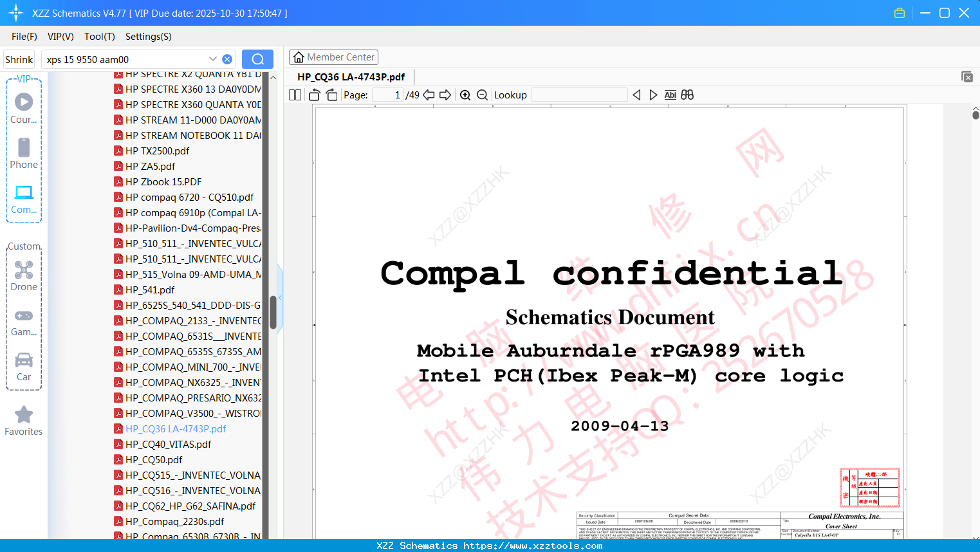
Task: Select the HP_CQ36 LA-4743P.pdf tab
Action: click(x=351, y=77)
